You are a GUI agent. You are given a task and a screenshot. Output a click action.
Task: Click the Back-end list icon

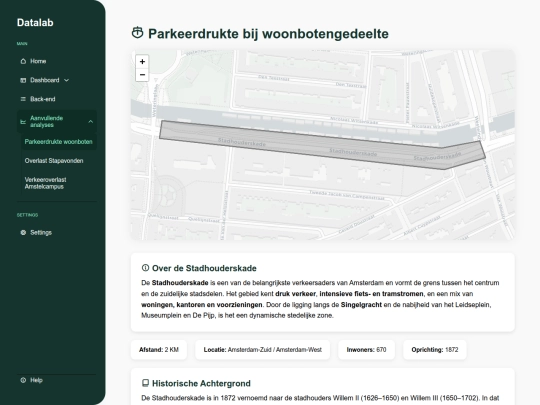23,99
